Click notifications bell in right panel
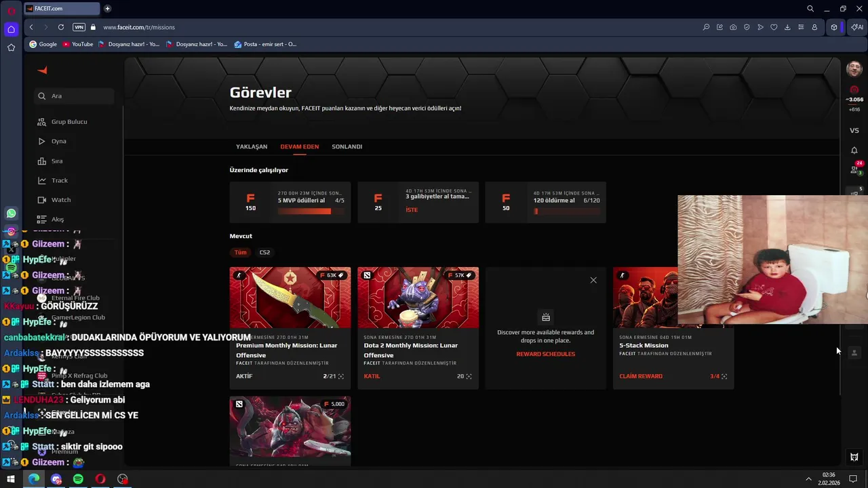868x488 pixels. tap(854, 150)
